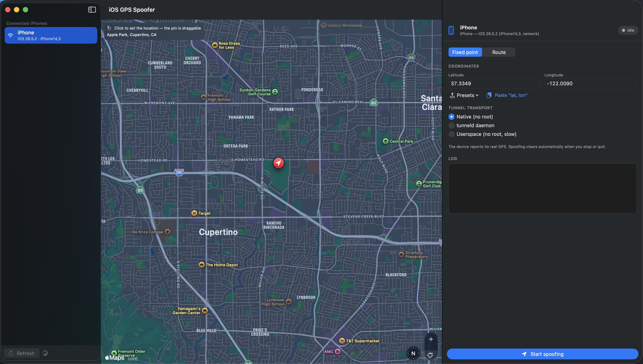643x364 pixels.
Task: Click the Central Park map marker
Action: pyautogui.click(x=386, y=141)
